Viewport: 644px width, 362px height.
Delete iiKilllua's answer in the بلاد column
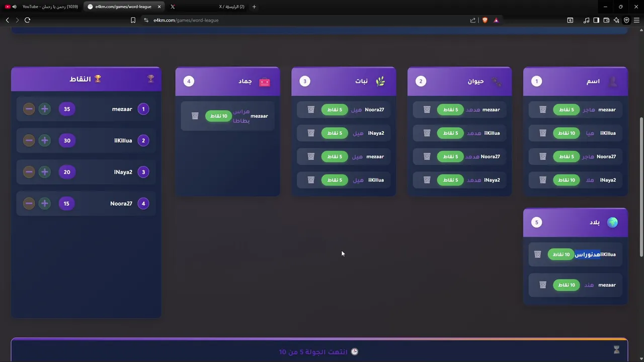537,254
